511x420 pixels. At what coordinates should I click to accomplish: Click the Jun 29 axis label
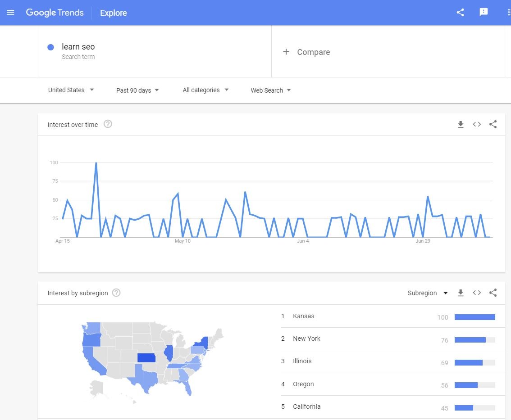(423, 241)
